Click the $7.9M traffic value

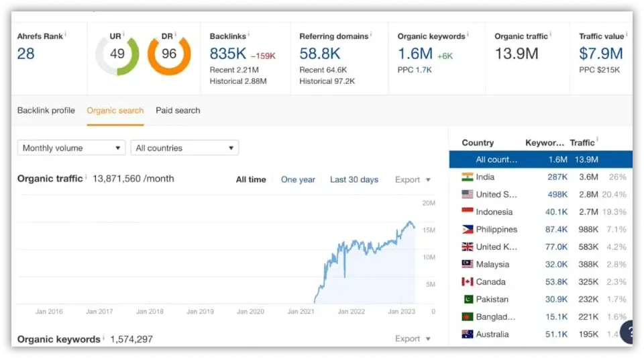tap(601, 54)
